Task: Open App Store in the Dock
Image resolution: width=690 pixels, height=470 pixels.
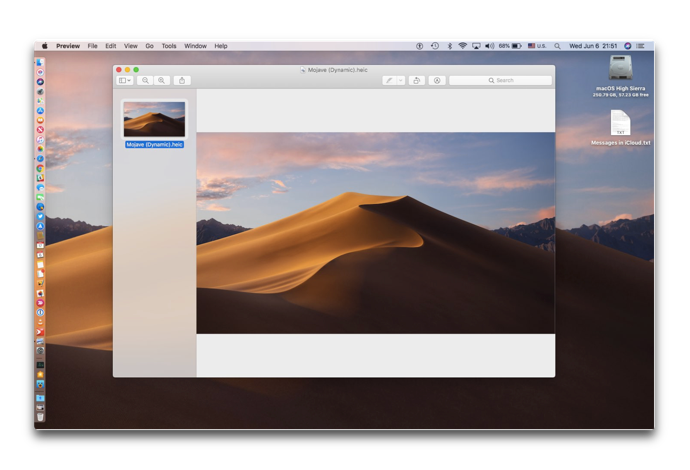Action: coord(40,110)
